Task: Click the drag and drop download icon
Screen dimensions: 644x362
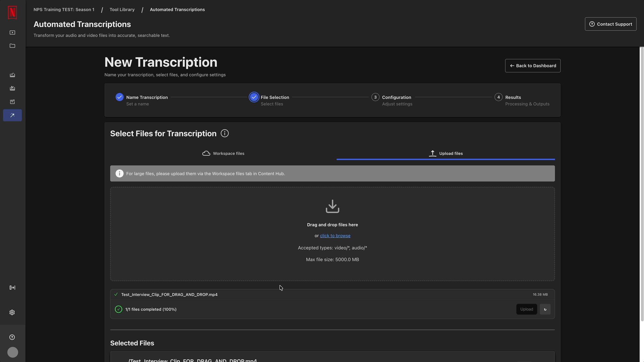Action: point(332,206)
